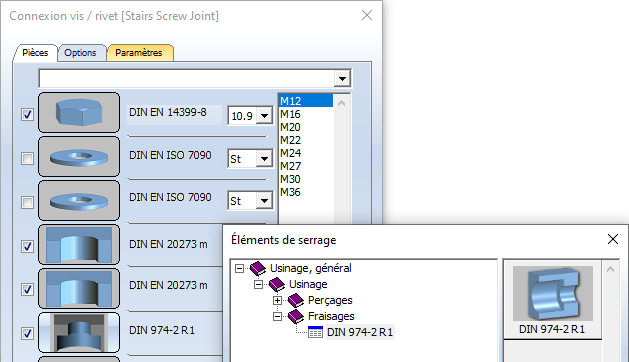Image resolution: width=629 pixels, height=362 pixels.
Task: Open the Paramètres tab
Action: (x=139, y=53)
